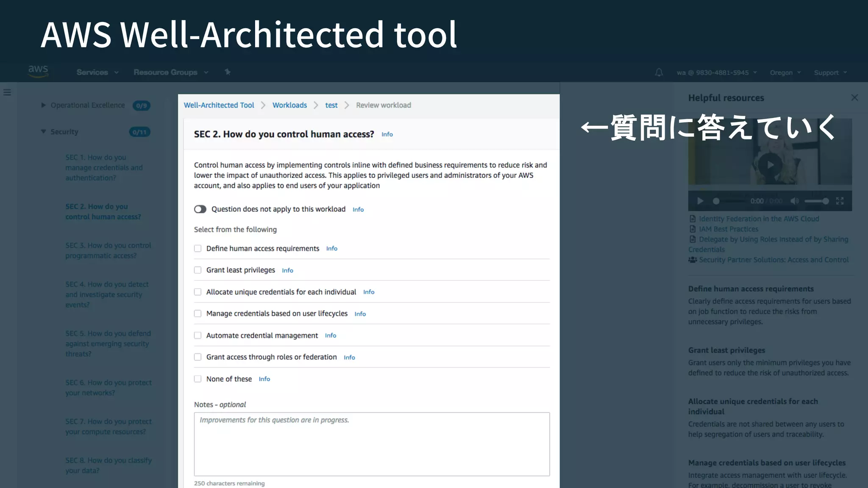Screen dimensions: 868x488
Task: Click the AWS logo home icon
Action: click(x=38, y=71)
